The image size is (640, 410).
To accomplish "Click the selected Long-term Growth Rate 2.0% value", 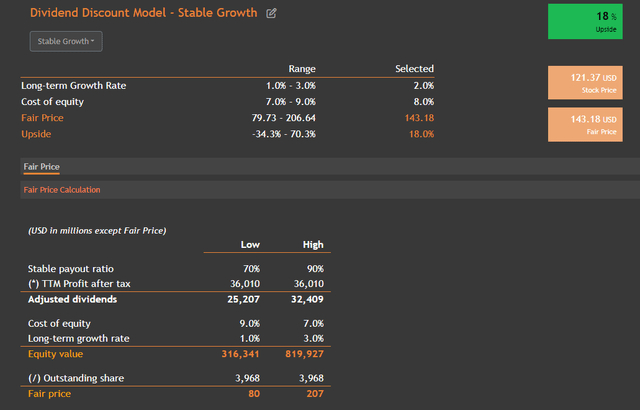I will coord(423,85).
